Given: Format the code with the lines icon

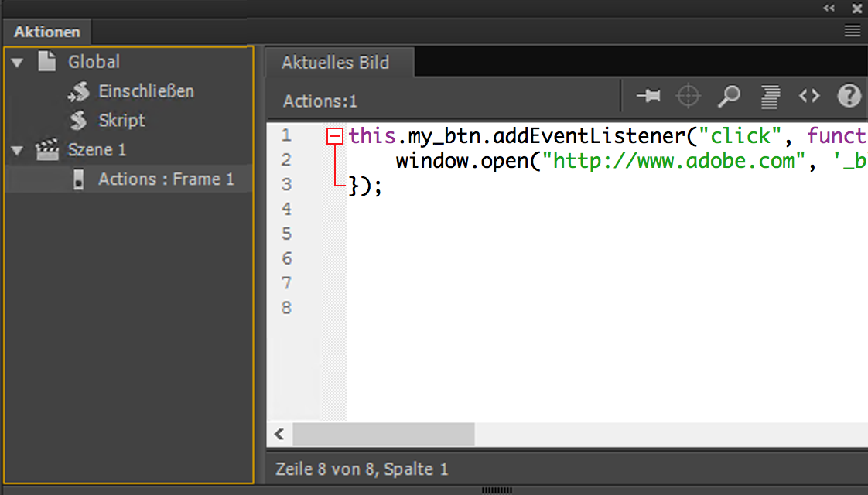Looking at the screenshot, I should (770, 96).
